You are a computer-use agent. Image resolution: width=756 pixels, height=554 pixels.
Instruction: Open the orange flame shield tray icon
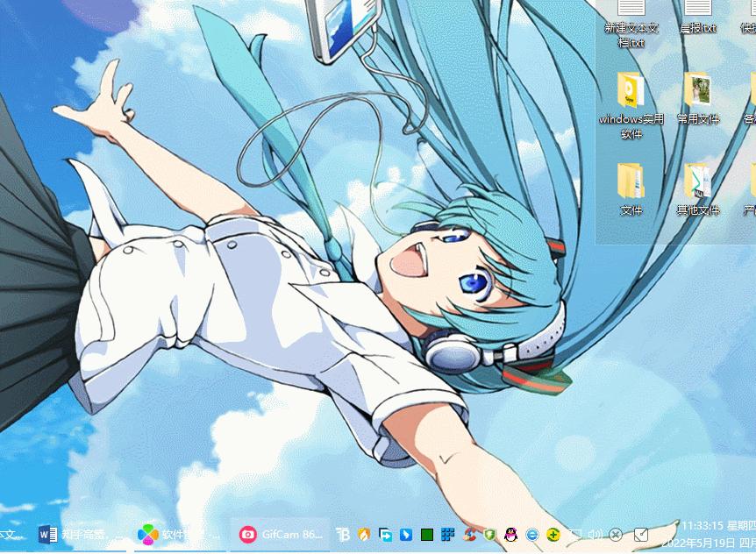tap(364, 534)
